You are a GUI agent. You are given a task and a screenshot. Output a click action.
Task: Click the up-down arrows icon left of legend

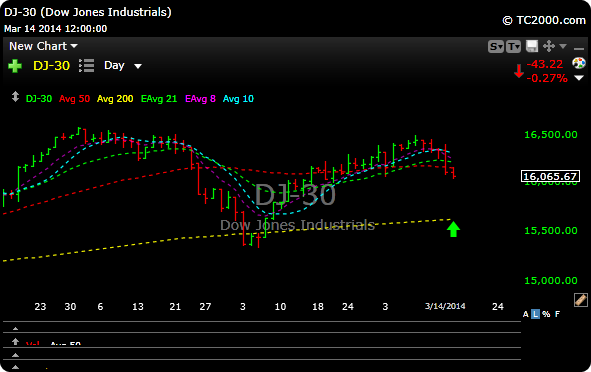tap(15, 97)
